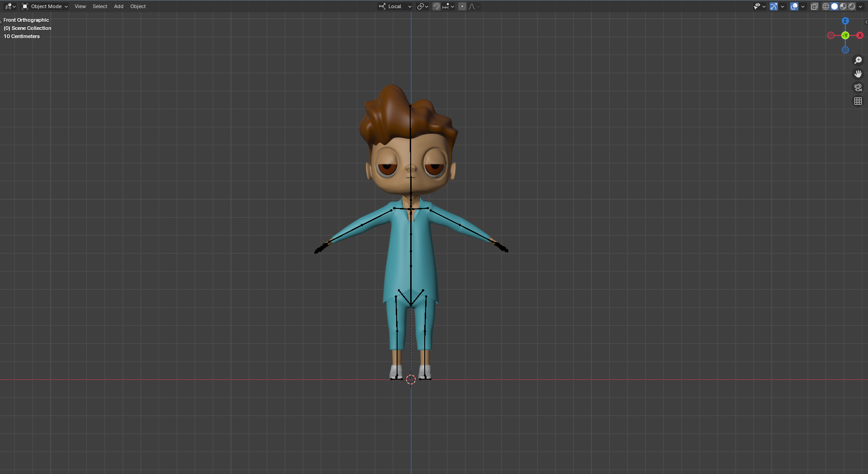Open the editor type selector icon

(x=10, y=6)
